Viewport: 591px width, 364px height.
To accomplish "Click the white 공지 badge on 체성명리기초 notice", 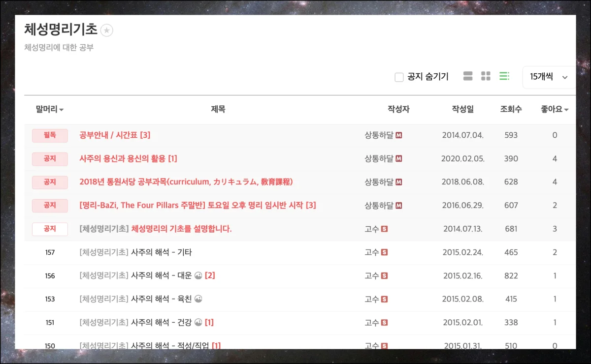I will coord(50,229).
